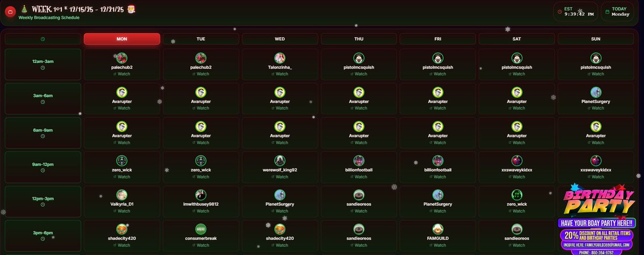
Task: Click the EST clock time widget
Action: tap(576, 12)
